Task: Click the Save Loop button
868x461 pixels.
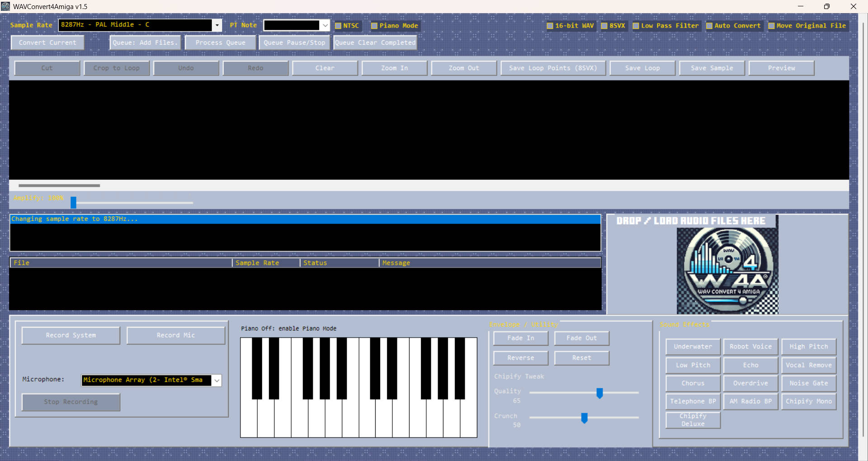Action: (642, 68)
